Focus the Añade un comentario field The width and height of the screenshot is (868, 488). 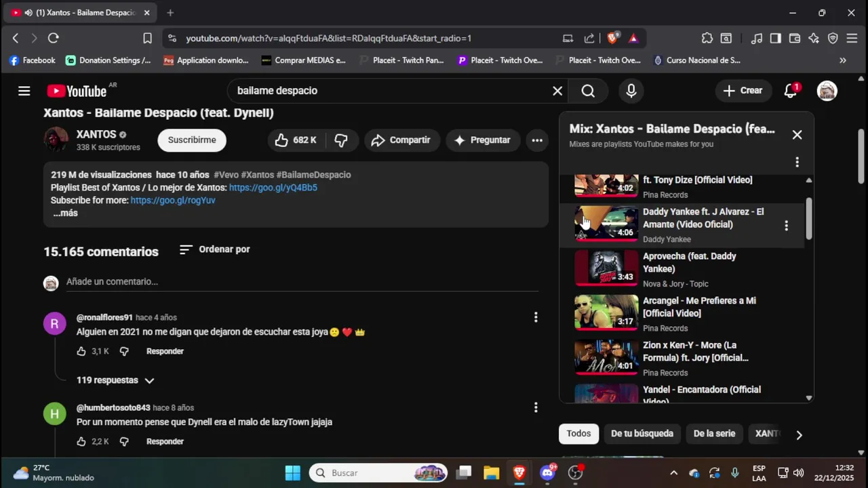tap(302, 282)
